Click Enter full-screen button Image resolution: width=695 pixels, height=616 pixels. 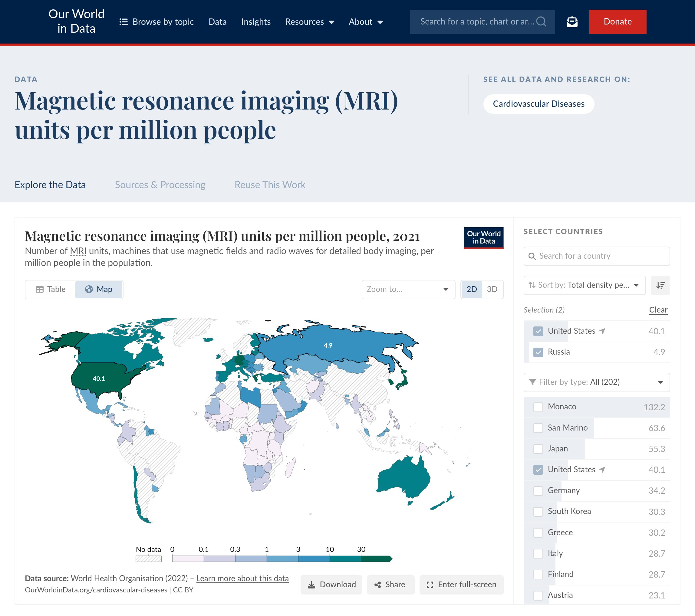click(461, 585)
